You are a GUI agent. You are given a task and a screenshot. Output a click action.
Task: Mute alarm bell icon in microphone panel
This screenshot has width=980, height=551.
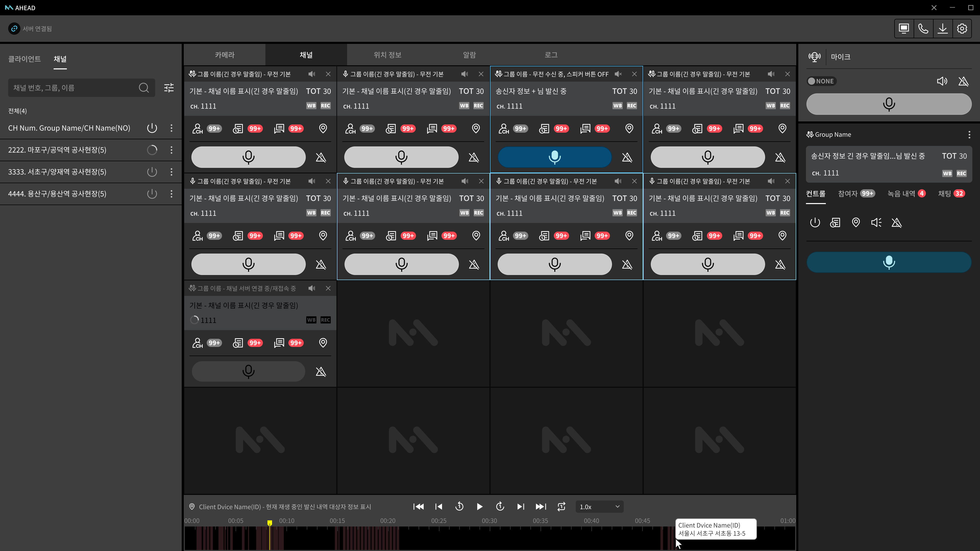coord(963,81)
